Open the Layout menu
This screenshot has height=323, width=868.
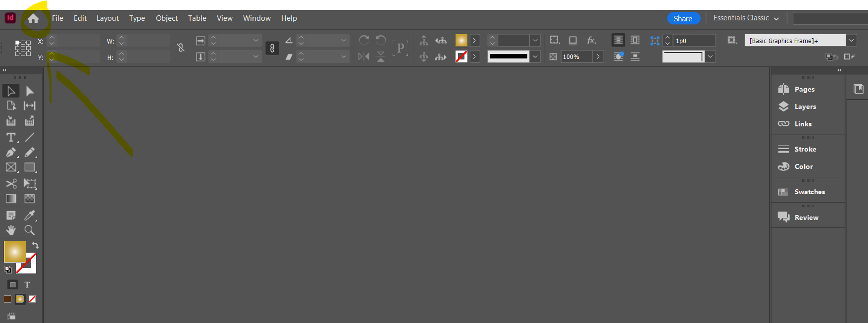(107, 18)
